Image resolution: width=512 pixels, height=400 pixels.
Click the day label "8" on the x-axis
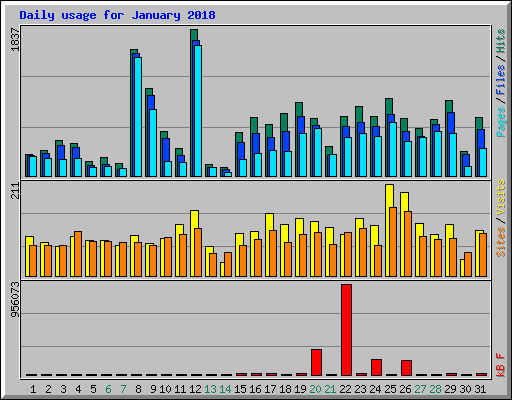[138, 389]
